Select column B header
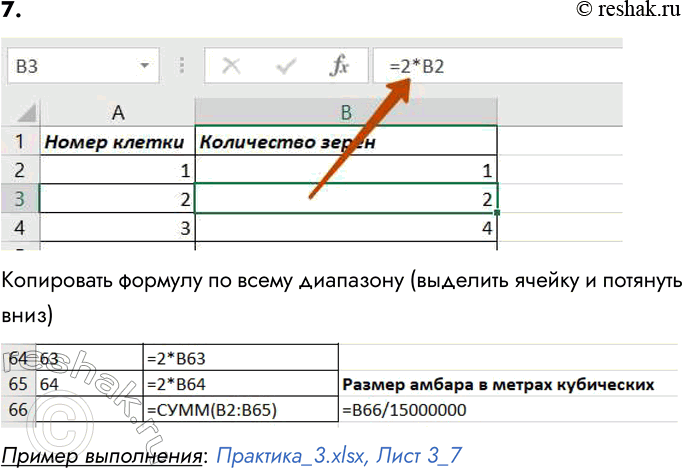Image resolution: width=683 pixels, height=468 pixels. pyautogui.click(x=346, y=112)
